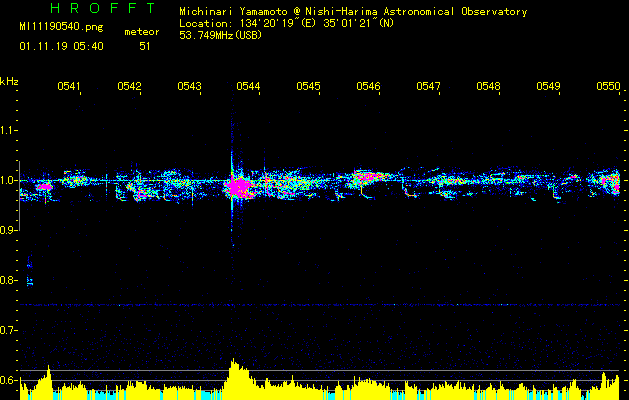Click the Michinari Yamamoto observatory line

click(x=353, y=12)
